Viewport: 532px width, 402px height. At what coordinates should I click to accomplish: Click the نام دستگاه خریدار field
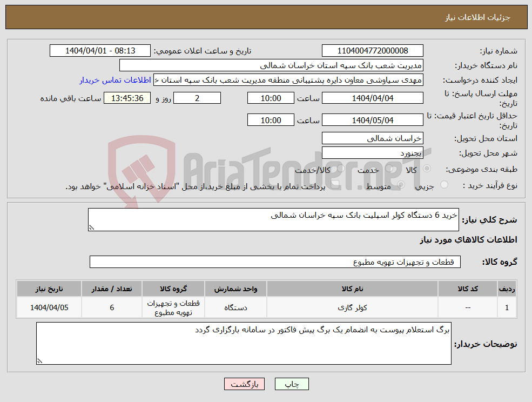pos(272,65)
